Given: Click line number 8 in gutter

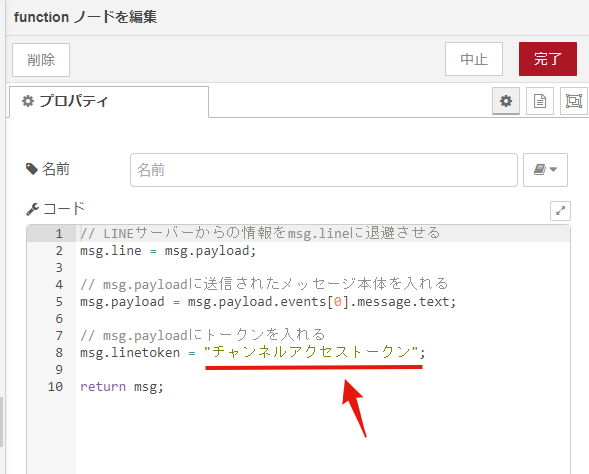Looking at the screenshot, I should (x=59, y=353).
